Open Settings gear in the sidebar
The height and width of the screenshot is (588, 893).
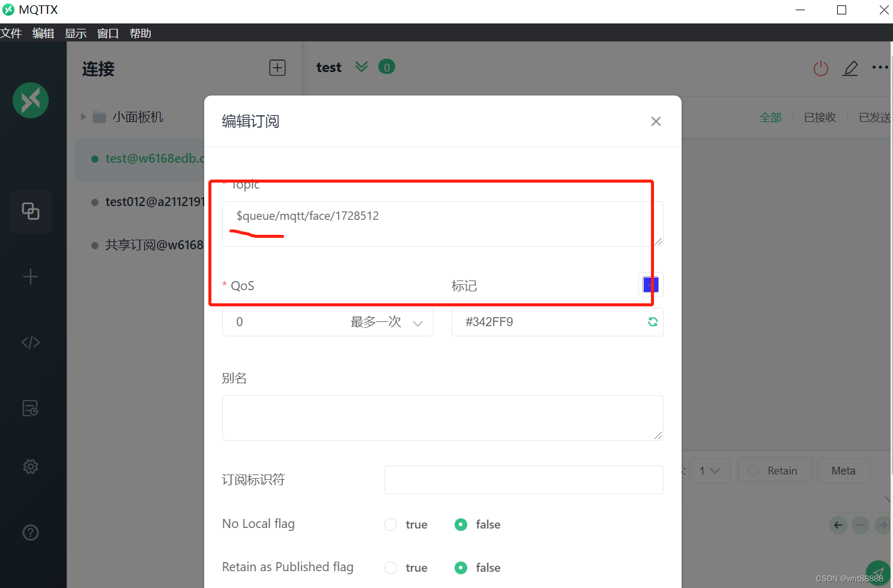(31, 467)
